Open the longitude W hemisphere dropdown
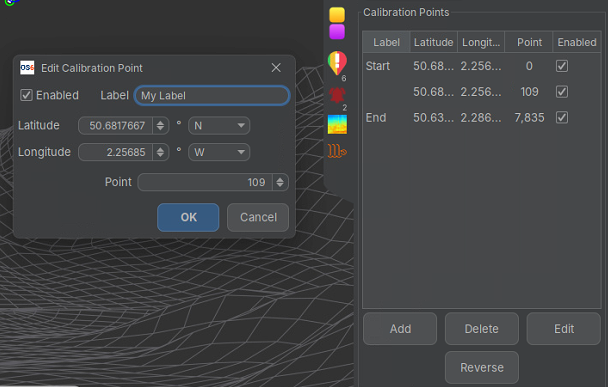Screen dimensions: 608x387 [x=219, y=152]
